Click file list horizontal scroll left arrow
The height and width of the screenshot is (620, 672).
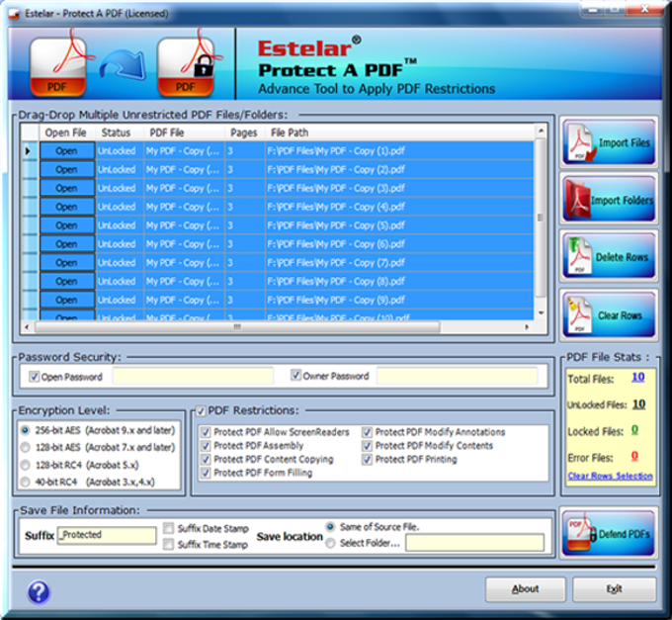click(27, 326)
